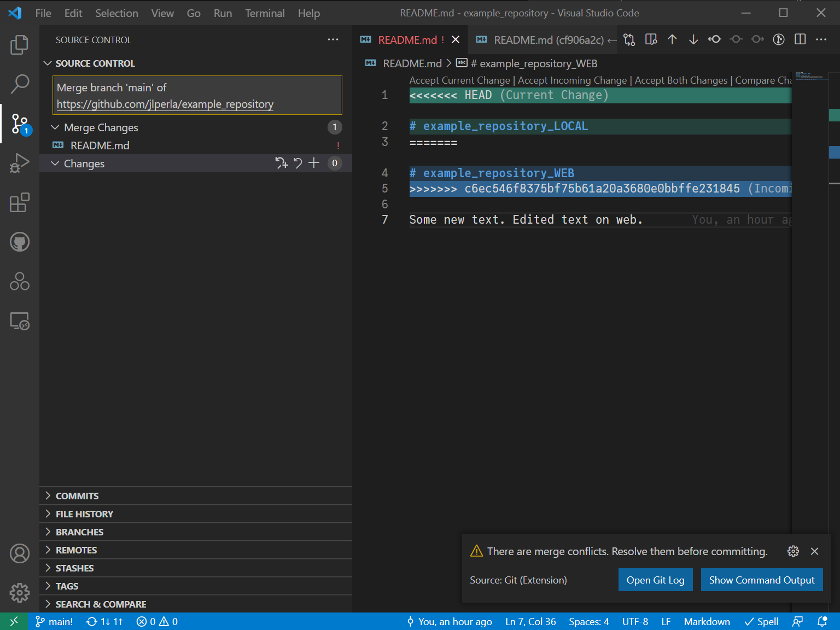Image resolution: width=840 pixels, height=630 pixels.
Task: Open the Explorer view in activity bar
Action: click(x=20, y=45)
